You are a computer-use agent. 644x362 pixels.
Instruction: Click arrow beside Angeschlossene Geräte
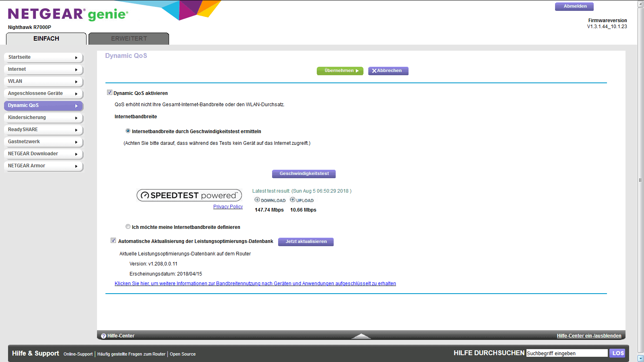[76, 94]
